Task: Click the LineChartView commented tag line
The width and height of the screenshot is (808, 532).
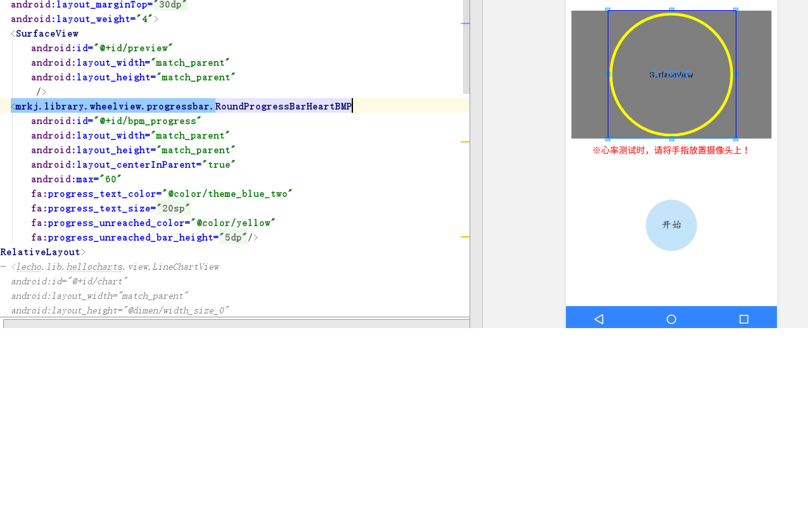Action: pos(115,267)
